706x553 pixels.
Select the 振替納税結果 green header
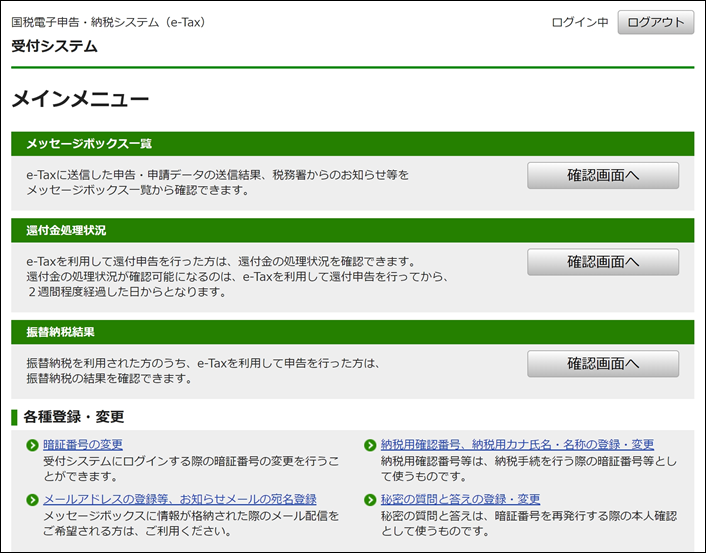pos(353,332)
